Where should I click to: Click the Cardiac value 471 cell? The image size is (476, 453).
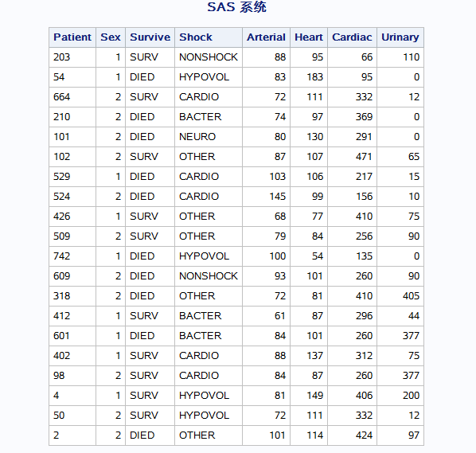[x=352, y=157]
